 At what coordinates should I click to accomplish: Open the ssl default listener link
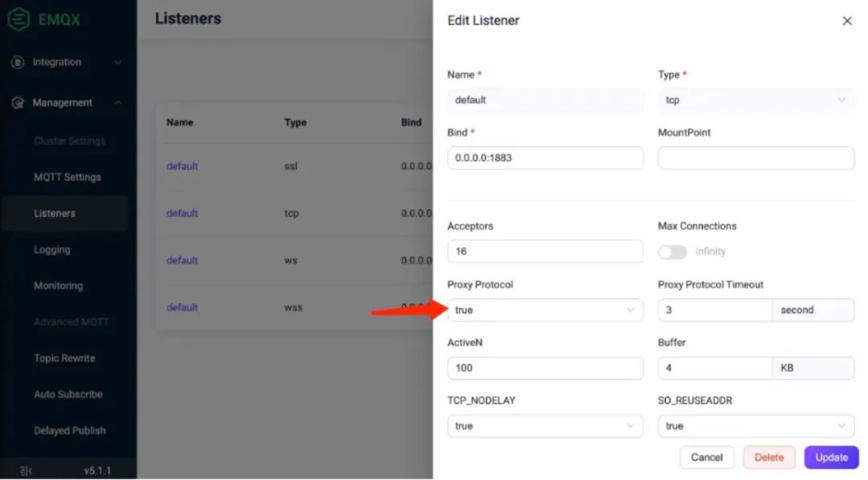pos(182,166)
